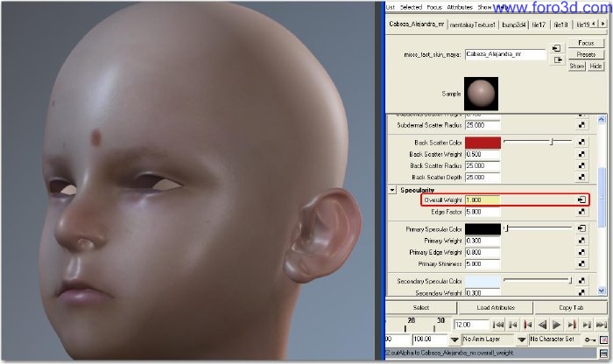Screen dimensions: 613x364
Task: Click map button for Subdermal Scatter Radius
Action: [581, 125]
